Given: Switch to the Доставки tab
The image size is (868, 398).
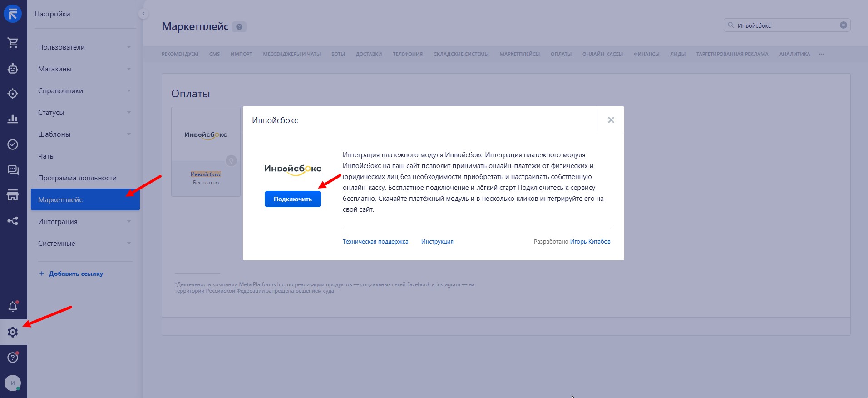Looking at the screenshot, I should (x=369, y=54).
